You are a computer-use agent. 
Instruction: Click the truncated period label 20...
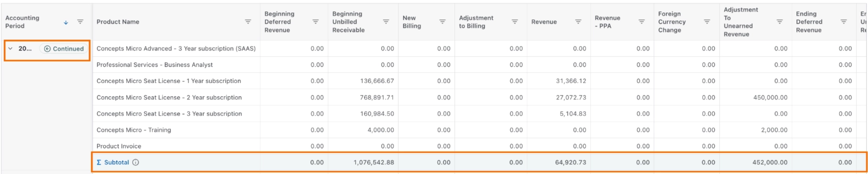[x=25, y=48]
